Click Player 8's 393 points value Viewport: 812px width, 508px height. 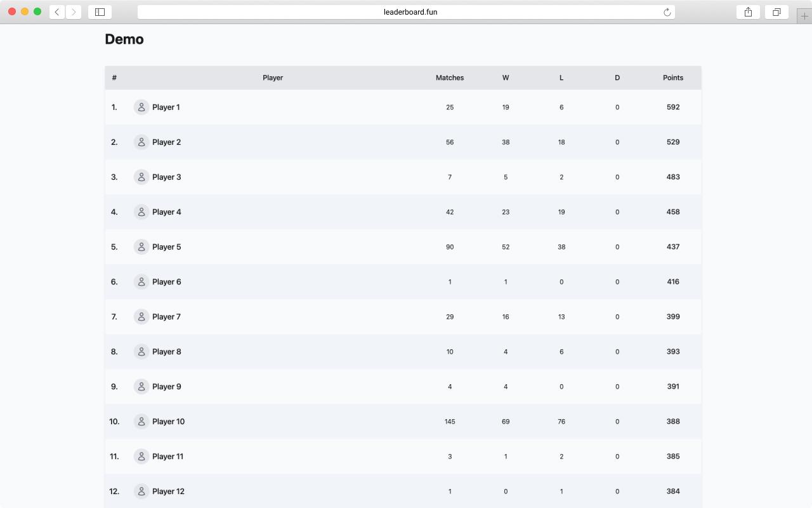coord(673,352)
